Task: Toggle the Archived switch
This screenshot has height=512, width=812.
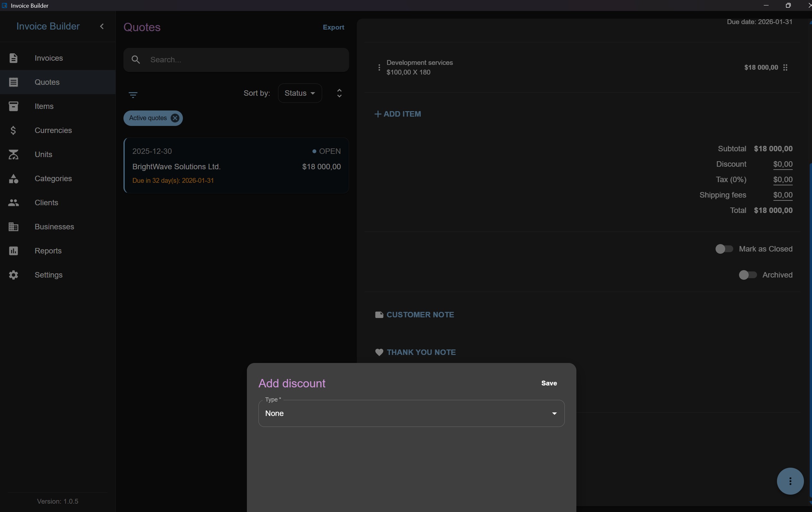Action: (748, 275)
